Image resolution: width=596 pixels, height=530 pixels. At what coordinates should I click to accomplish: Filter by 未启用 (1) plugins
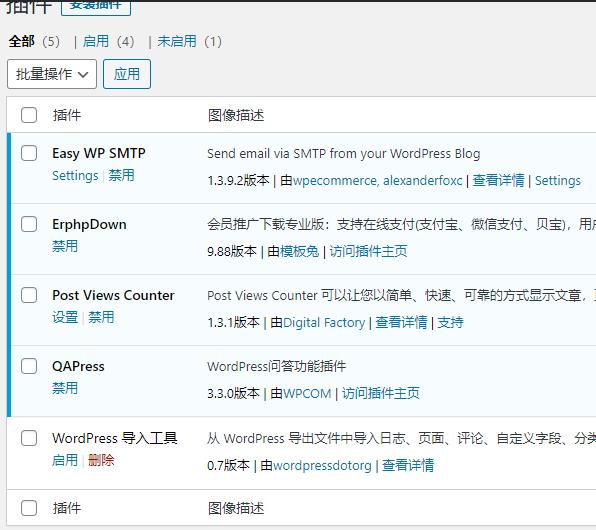pos(189,41)
